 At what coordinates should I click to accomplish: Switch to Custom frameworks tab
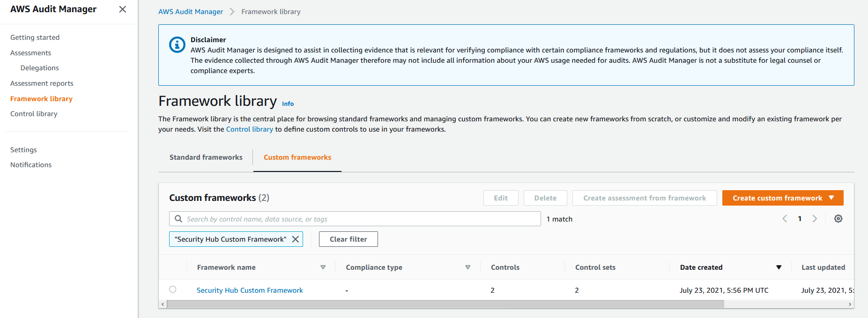(297, 157)
